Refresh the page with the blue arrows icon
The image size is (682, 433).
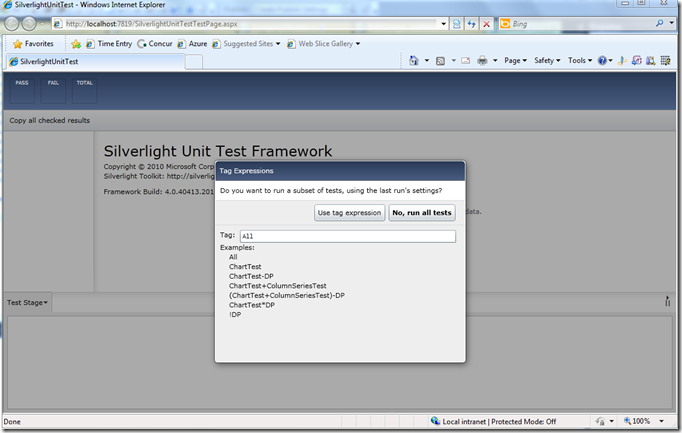(x=471, y=24)
